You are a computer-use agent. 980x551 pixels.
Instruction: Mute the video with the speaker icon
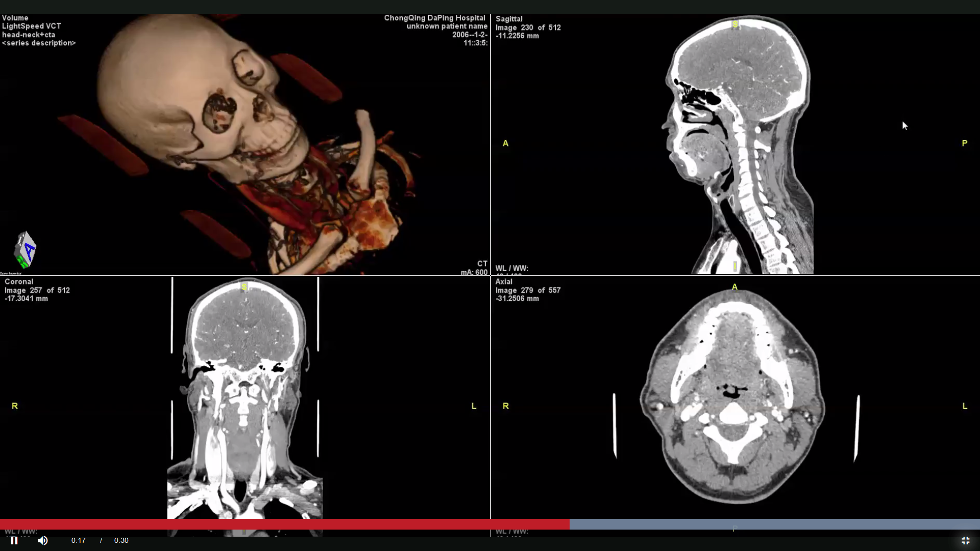pyautogui.click(x=43, y=540)
